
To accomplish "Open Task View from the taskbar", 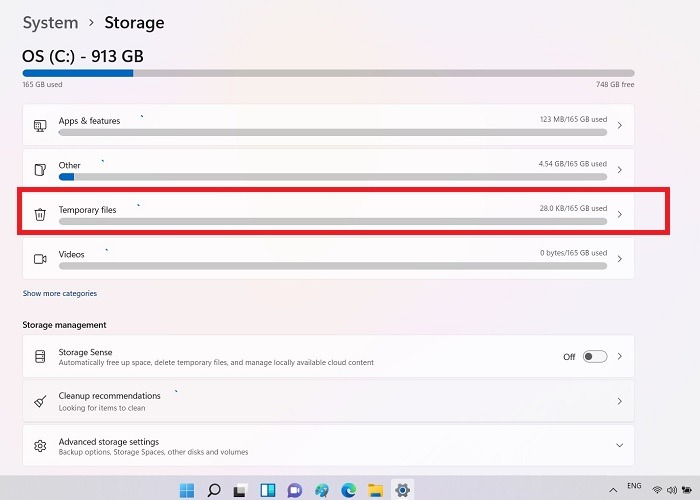I will 240,490.
